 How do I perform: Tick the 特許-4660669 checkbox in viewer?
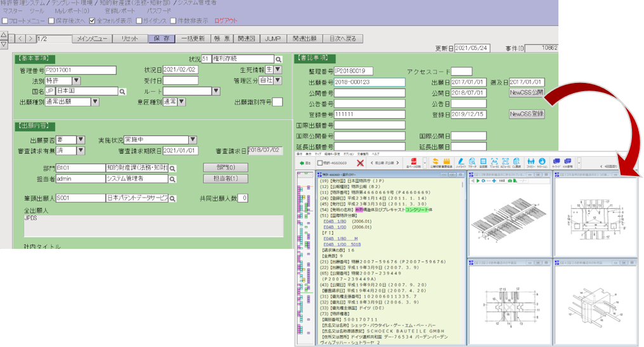coord(319,163)
